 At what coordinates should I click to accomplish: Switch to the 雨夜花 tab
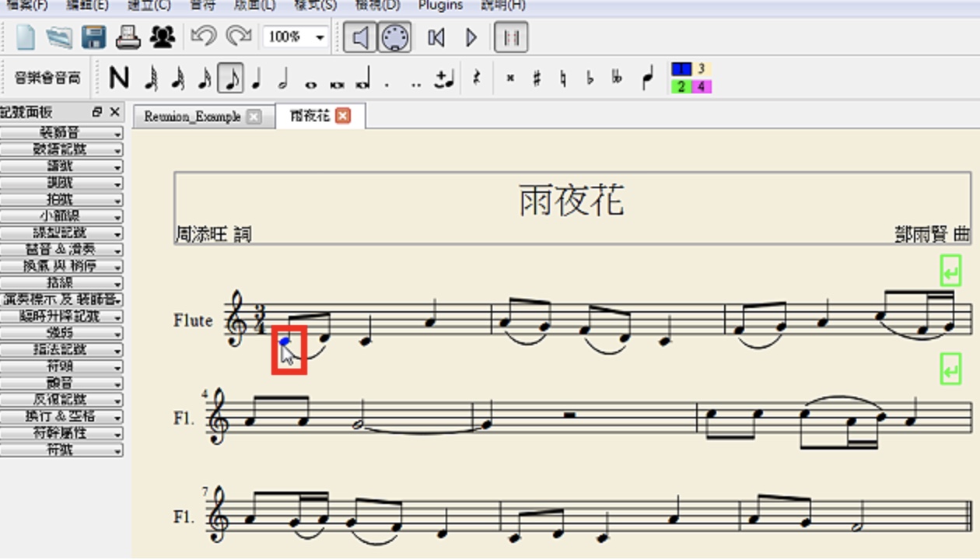coord(310,116)
